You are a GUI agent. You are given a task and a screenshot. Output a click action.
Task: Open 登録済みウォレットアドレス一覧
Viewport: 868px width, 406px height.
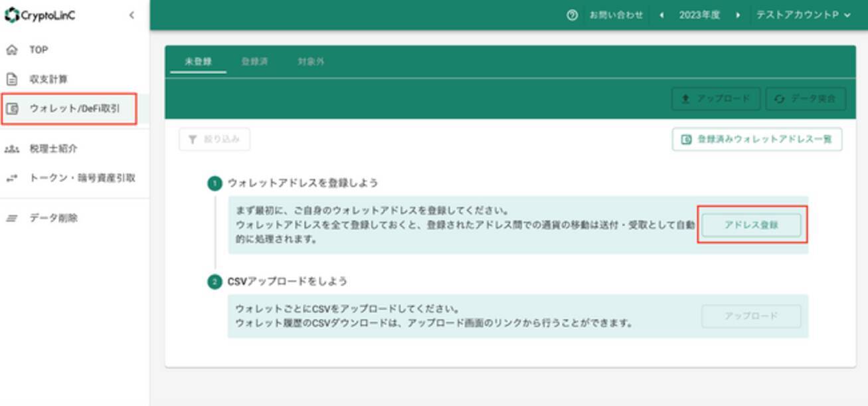coord(758,140)
